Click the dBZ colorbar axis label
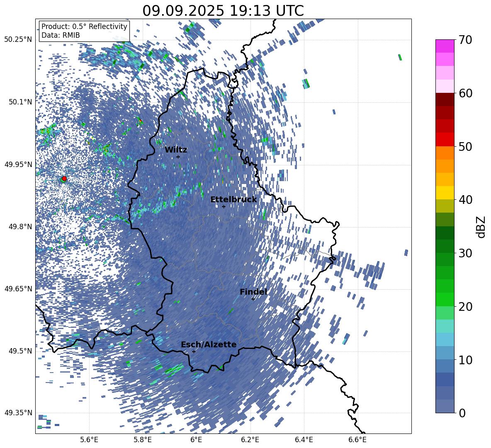The height and width of the screenshot is (448, 491). tap(481, 227)
